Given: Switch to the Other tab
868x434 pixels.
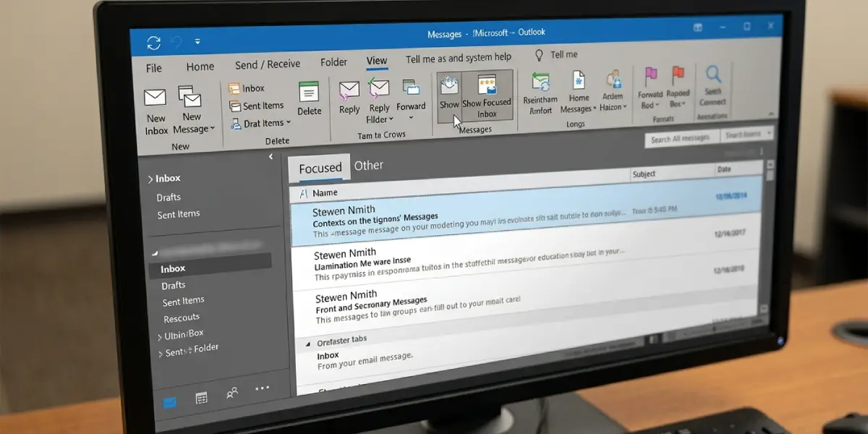Looking at the screenshot, I should tap(369, 166).
